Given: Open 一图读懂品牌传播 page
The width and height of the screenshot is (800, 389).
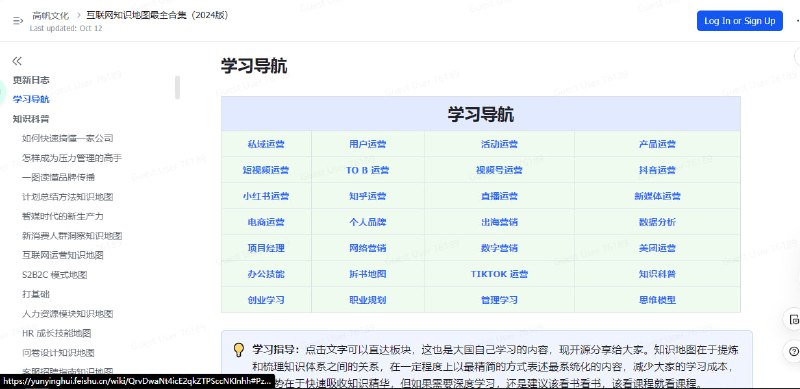Looking at the screenshot, I should click(58, 177).
